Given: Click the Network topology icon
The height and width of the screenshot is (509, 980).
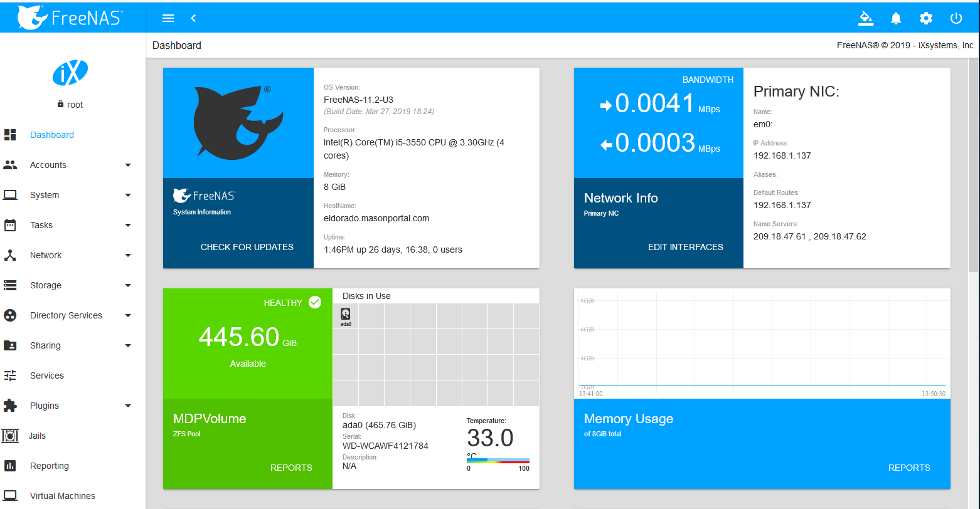Looking at the screenshot, I should click(x=10, y=255).
